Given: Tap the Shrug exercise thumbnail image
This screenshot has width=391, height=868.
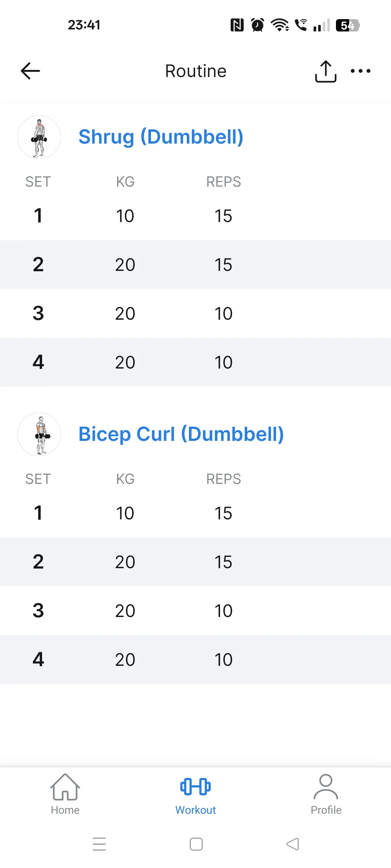Looking at the screenshot, I should 39,137.
